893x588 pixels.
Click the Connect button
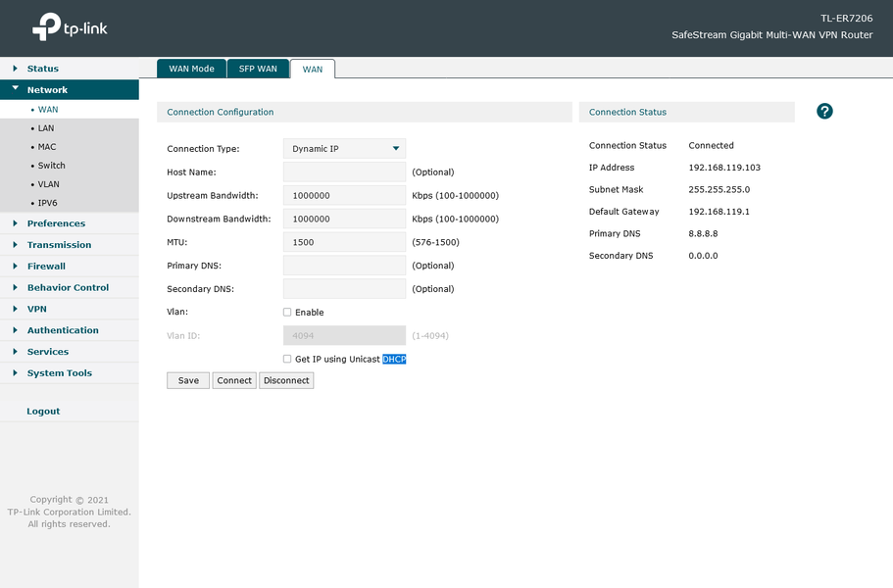click(x=234, y=380)
